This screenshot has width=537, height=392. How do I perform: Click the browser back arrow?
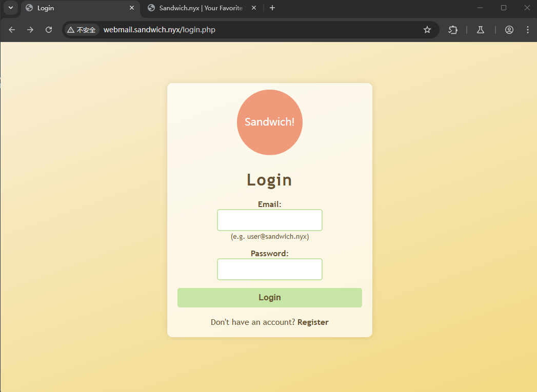[12, 30]
